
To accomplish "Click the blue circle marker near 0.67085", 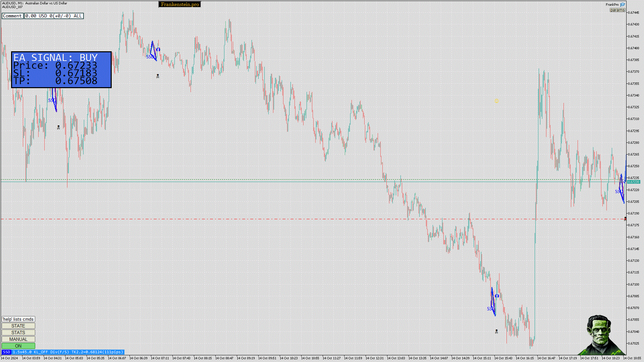I will coord(497,296).
